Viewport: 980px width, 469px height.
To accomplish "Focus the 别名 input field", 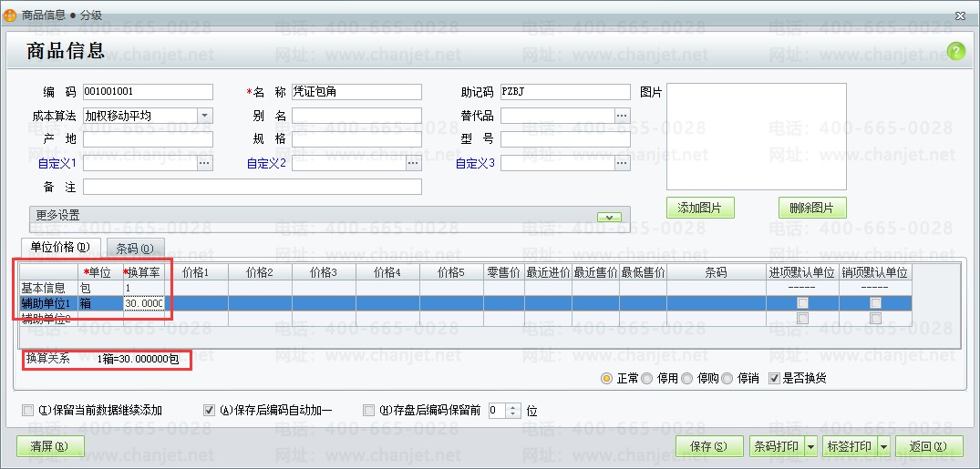I will [x=356, y=116].
